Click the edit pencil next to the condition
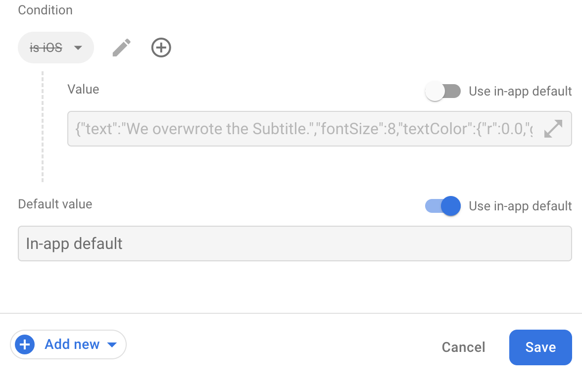Screen dimensions: 582x392 tap(121, 48)
